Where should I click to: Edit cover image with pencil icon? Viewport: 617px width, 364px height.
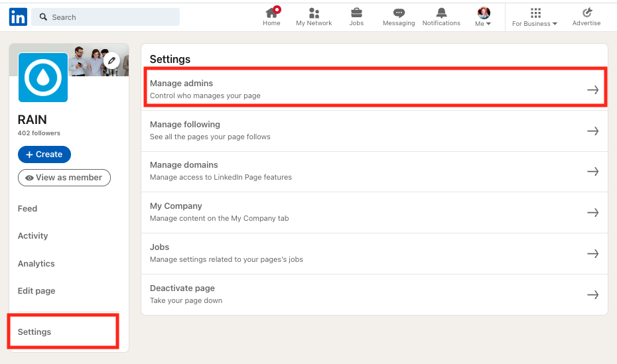[x=112, y=60]
